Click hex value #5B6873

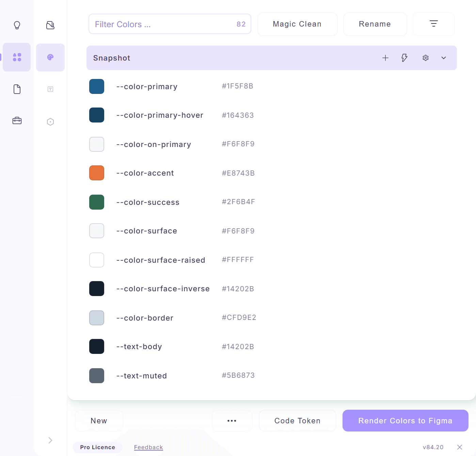(x=238, y=375)
